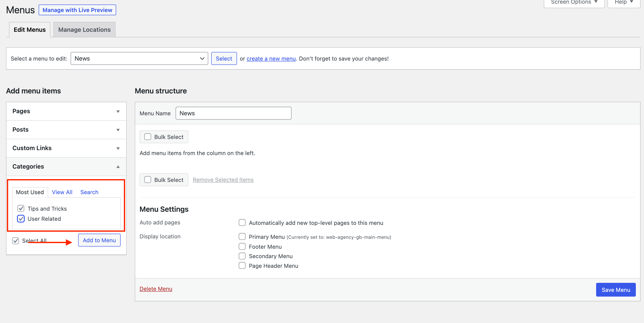The height and width of the screenshot is (323, 644).
Task: Expand the Pages panel arrow
Action: click(x=118, y=111)
